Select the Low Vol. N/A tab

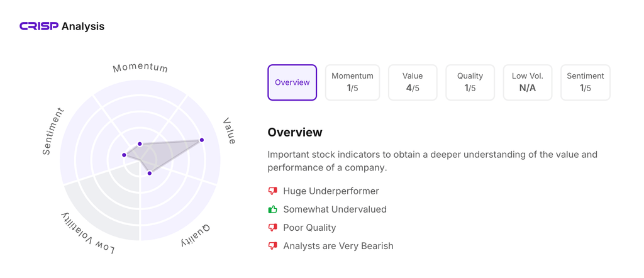click(x=527, y=82)
